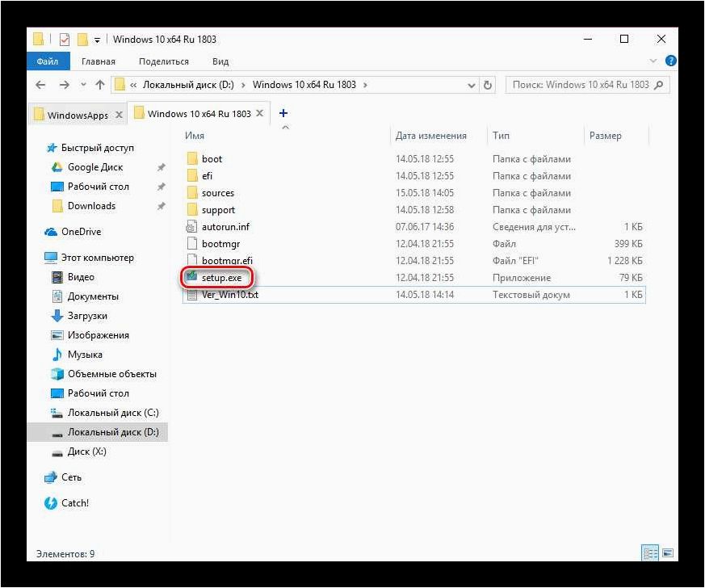The width and height of the screenshot is (705, 588).
Task: Switch to the WindowsApps tab
Action: click(x=78, y=115)
